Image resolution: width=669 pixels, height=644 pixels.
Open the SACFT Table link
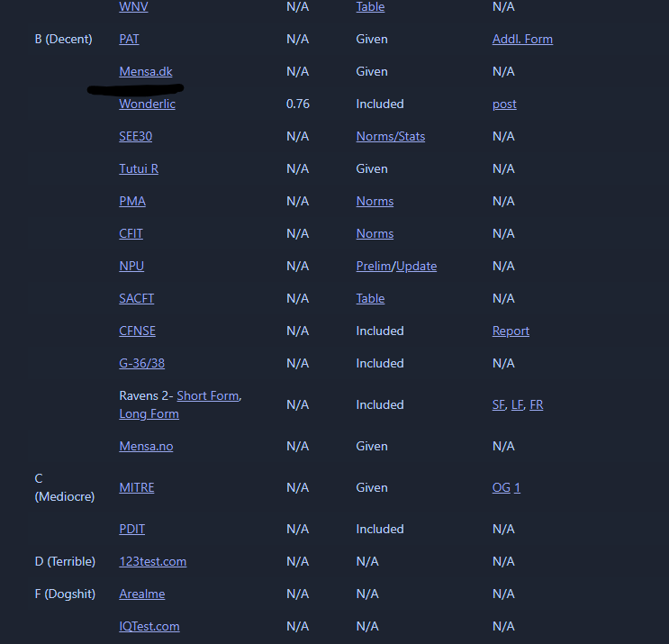pyautogui.click(x=370, y=299)
